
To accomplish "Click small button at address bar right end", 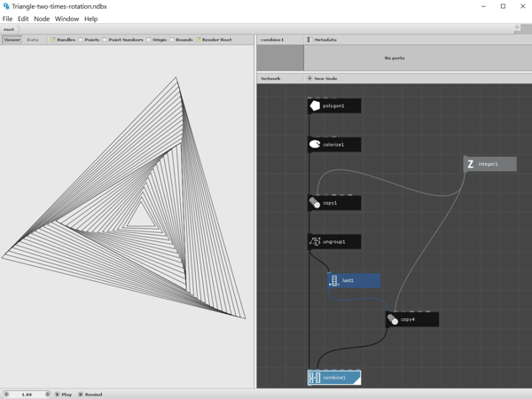I will (517, 27).
